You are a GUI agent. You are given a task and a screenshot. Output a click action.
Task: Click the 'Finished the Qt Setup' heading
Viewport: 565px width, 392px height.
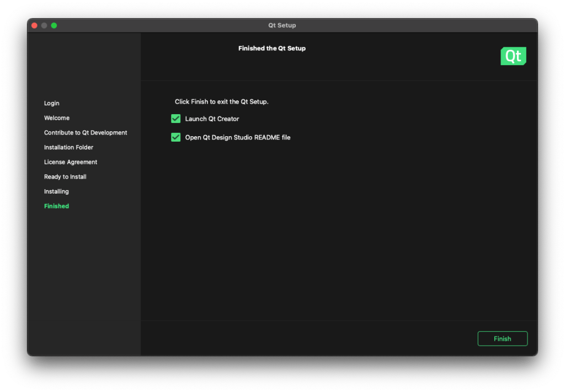pyautogui.click(x=271, y=49)
